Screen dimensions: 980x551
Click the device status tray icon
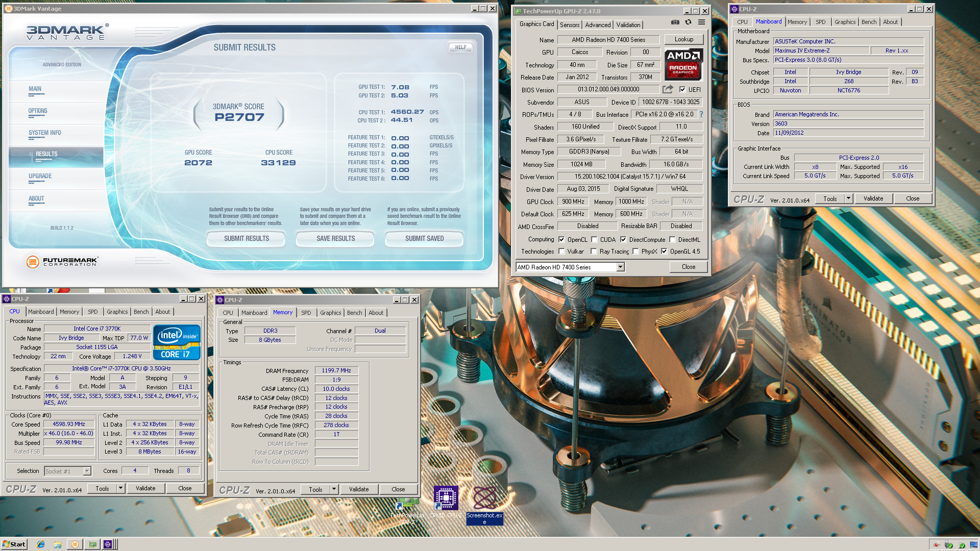pyautogui.click(x=961, y=544)
